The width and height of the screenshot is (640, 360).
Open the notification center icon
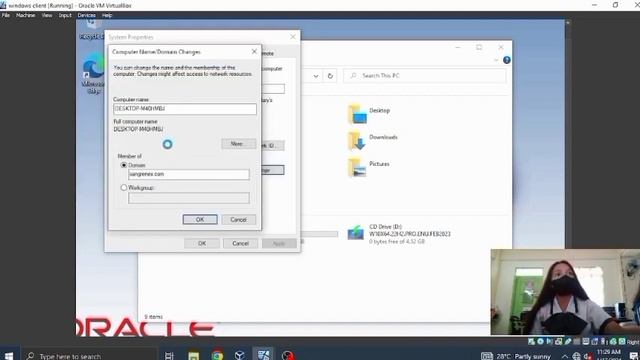634,356
